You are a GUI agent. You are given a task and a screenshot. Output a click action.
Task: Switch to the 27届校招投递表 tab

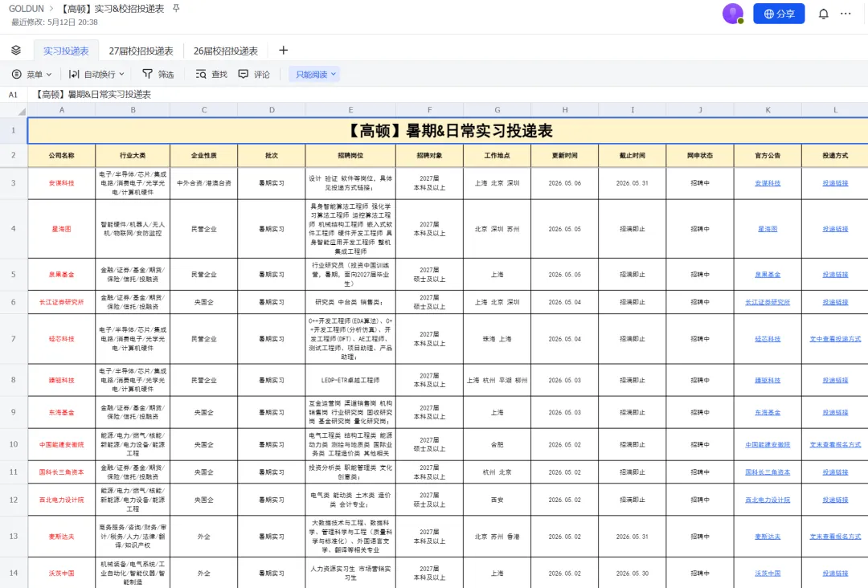(141, 51)
